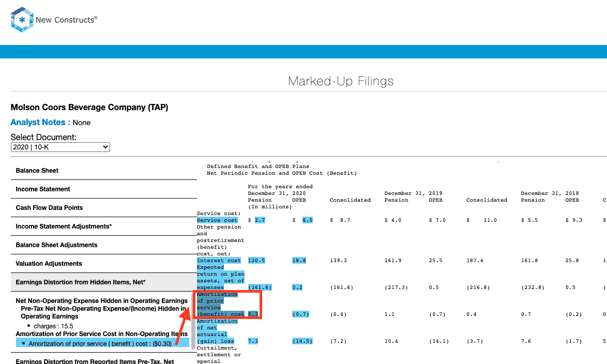
Task: Click the New Constructs hexagon logo
Action: [22, 20]
